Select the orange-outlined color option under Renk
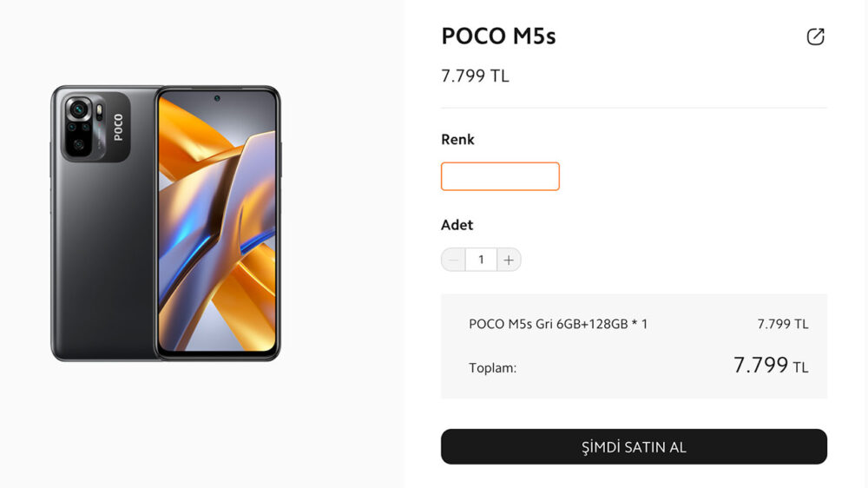Image resolution: width=868 pixels, height=488 pixels. coord(500,176)
